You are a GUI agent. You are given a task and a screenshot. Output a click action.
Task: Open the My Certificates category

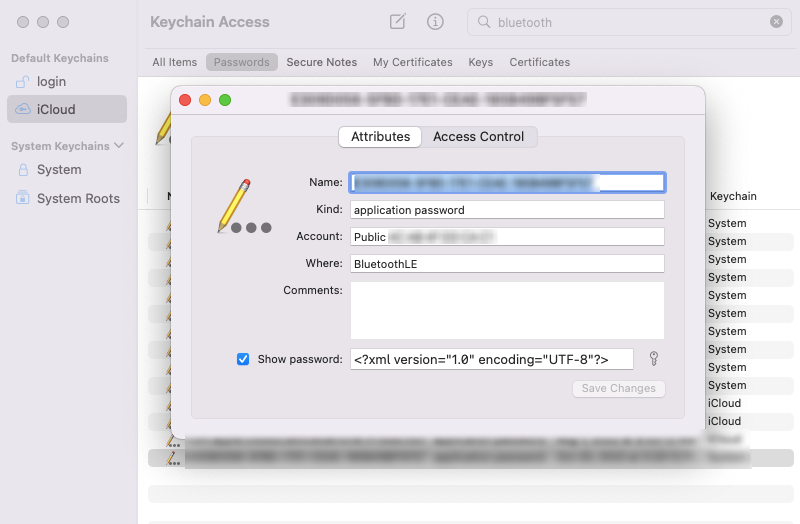point(412,62)
